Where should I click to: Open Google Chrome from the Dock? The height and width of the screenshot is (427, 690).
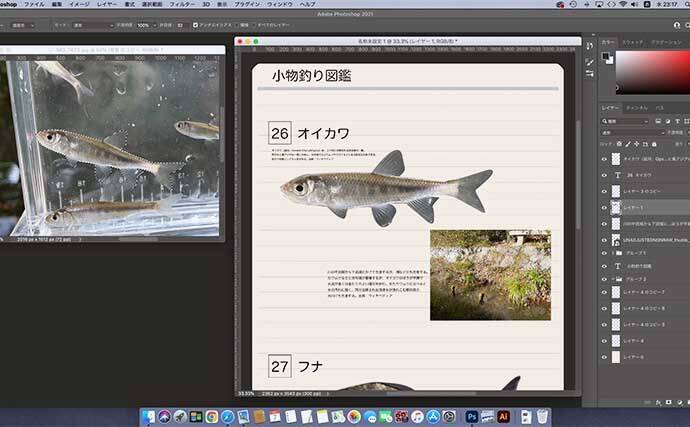[x=212, y=416]
